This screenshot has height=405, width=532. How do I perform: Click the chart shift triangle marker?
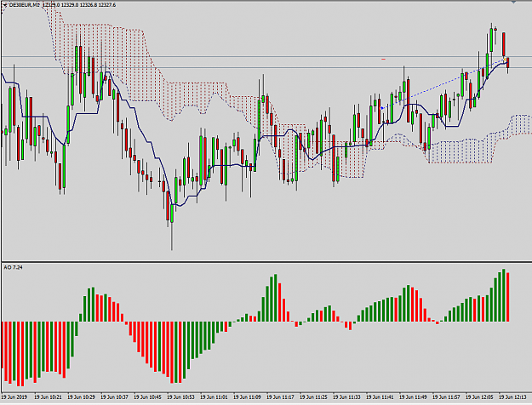point(513,2)
